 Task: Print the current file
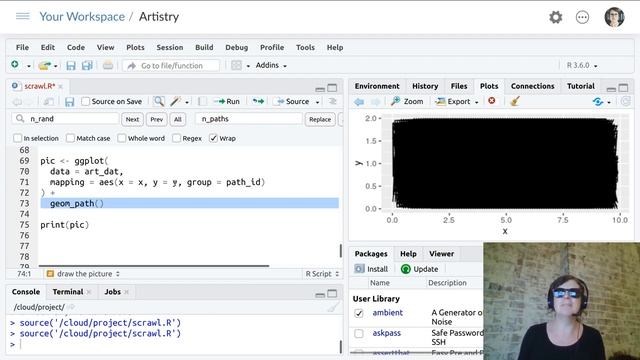[x=108, y=65]
